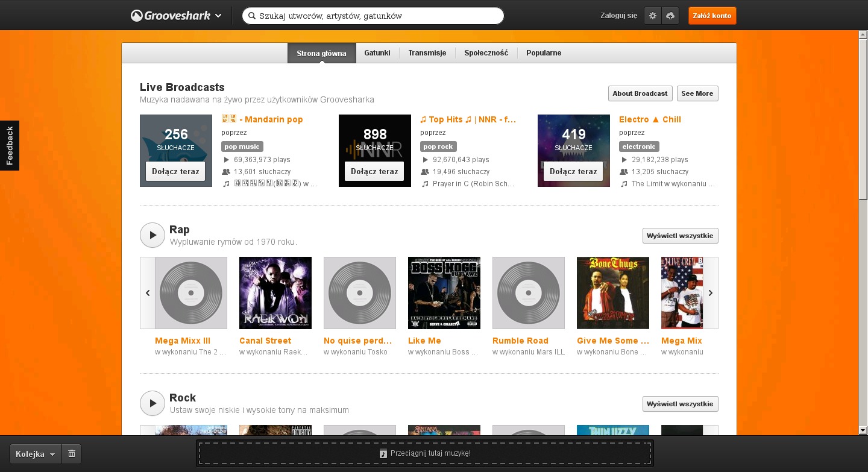The width and height of the screenshot is (868, 472).
Task: Click the search field for songs and artists
Action: 374,16
